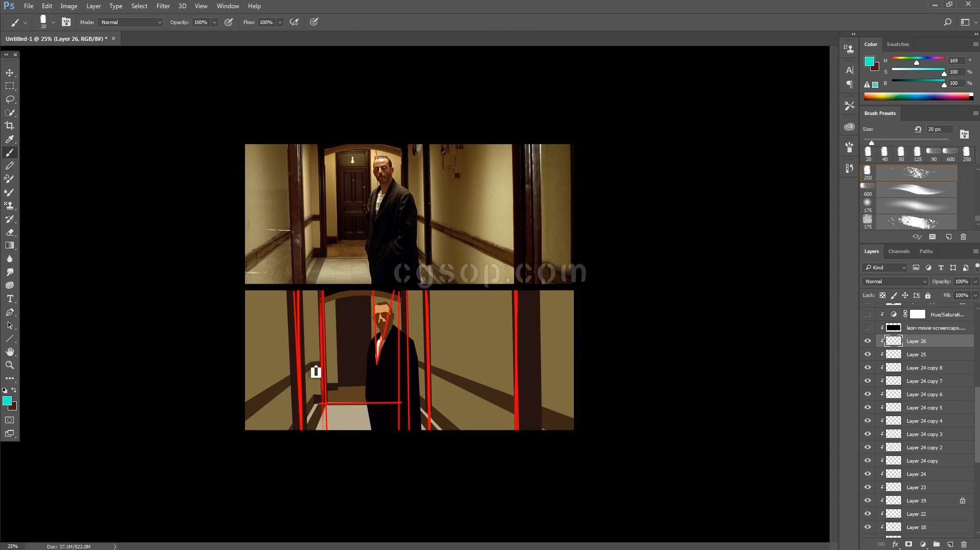Select the Eyedropper tool

10,139
